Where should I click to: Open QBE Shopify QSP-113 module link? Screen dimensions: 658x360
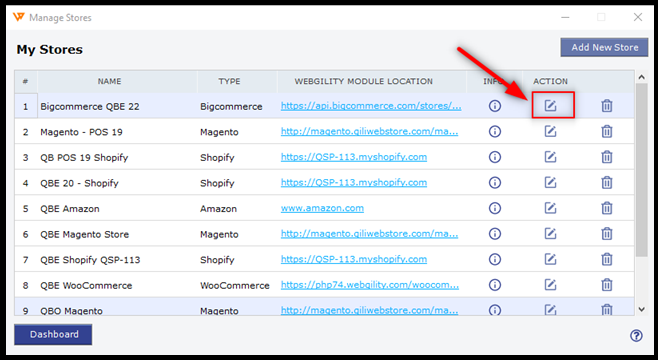pyautogui.click(x=354, y=259)
